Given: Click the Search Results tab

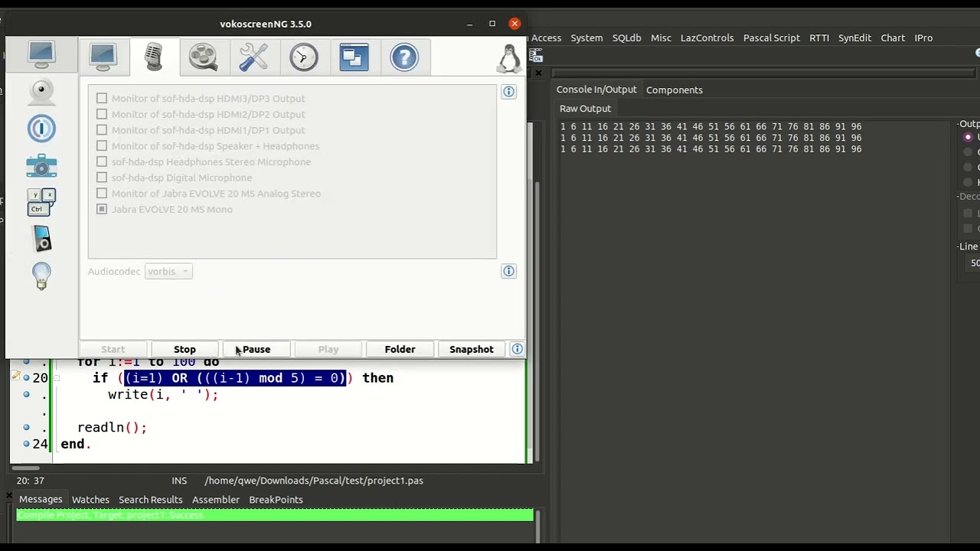Looking at the screenshot, I should 150,500.
